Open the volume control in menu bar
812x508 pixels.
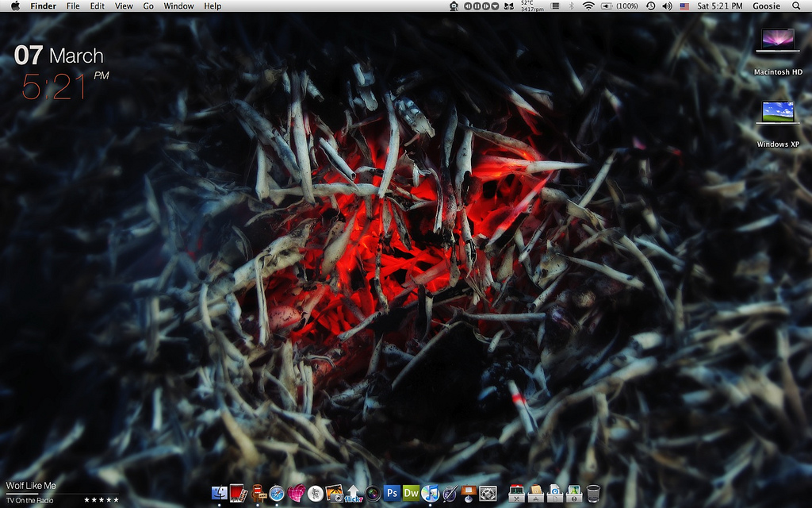pyautogui.click(x=667, y=6)
